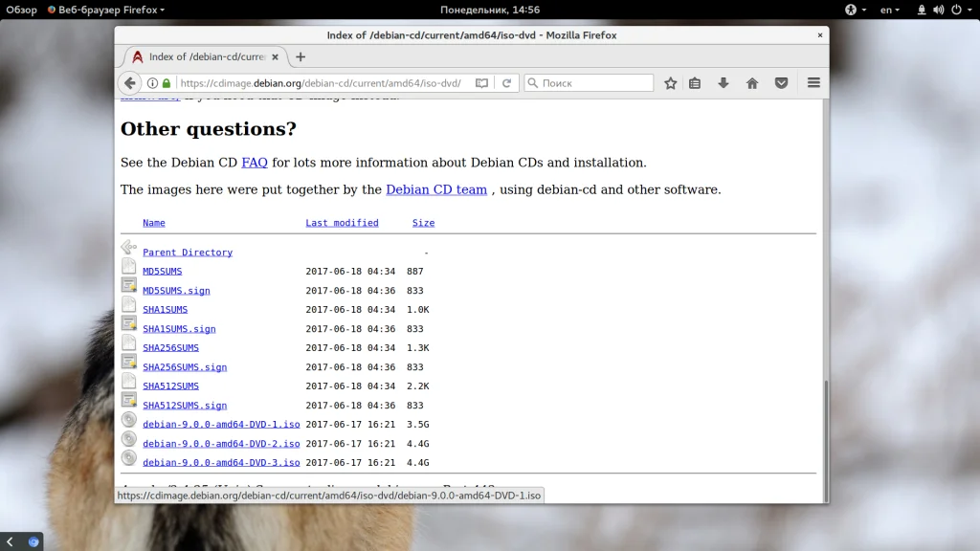Screen dimensions: 980x551
Task: Click the left chevron icon at bottom-left corner
Action: (x=10, y=541)
